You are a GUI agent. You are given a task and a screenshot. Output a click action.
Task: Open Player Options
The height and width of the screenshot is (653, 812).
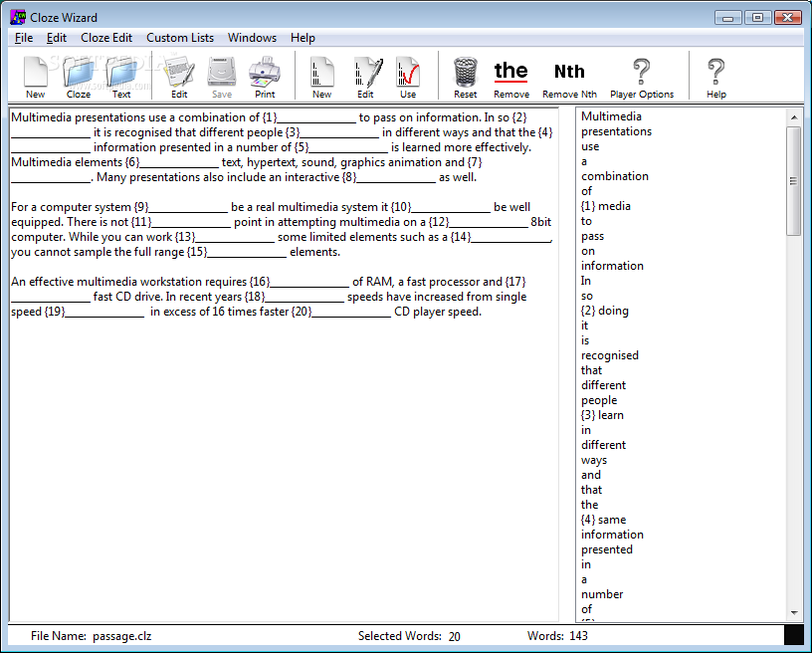[x=642, y=78]
